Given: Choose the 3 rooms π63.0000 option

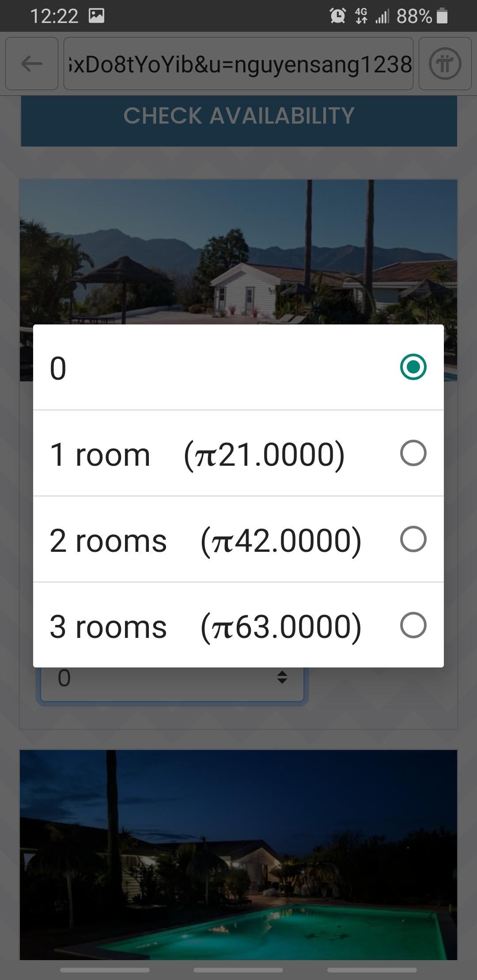Looking at the screenshot, I should (205, 626).
